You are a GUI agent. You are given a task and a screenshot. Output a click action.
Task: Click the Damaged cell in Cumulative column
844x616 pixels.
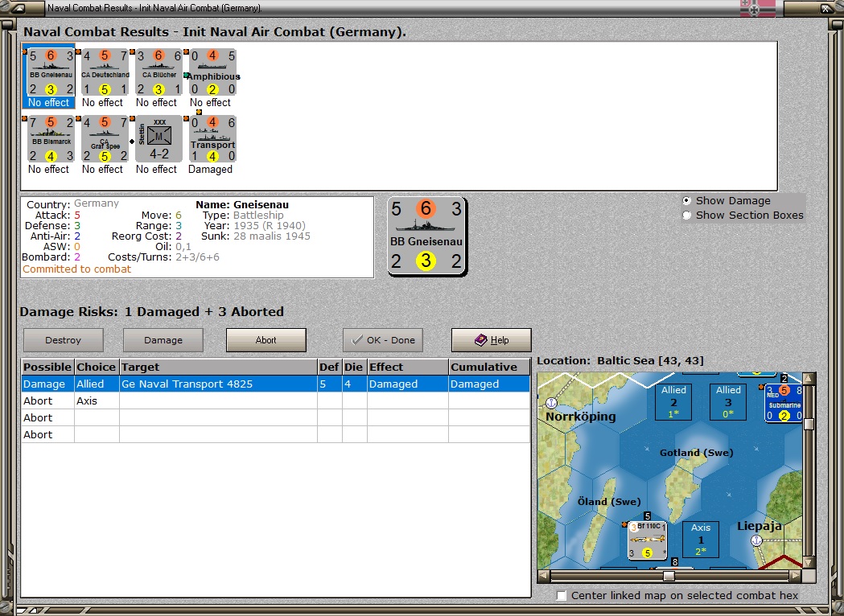[x=488, y=384]
